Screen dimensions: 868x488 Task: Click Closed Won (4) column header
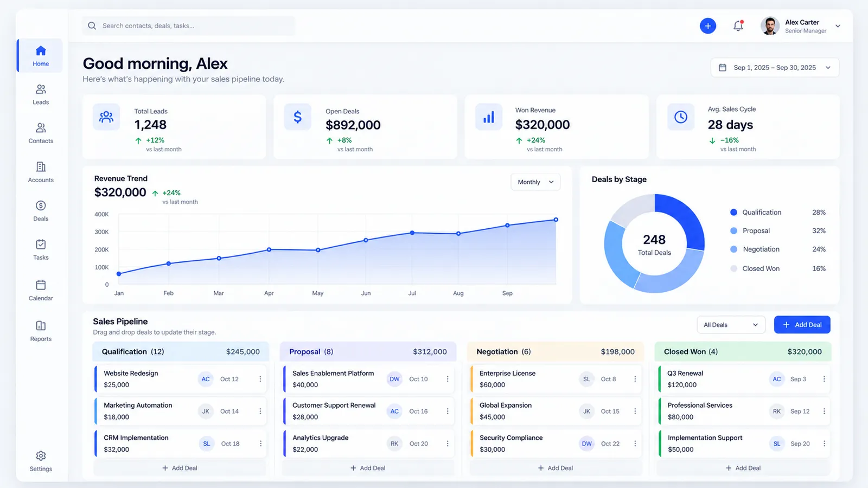click(743, 351)
